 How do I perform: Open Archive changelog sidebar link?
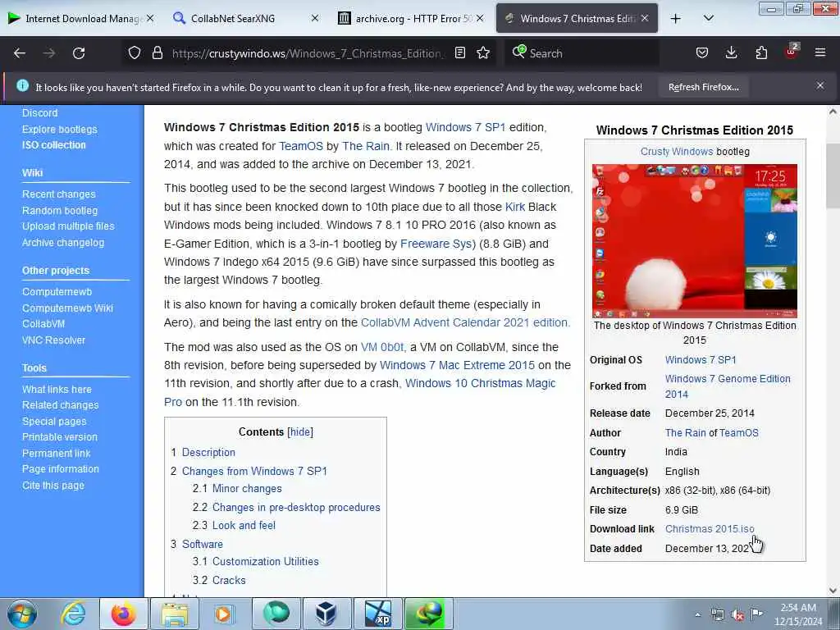63,243
